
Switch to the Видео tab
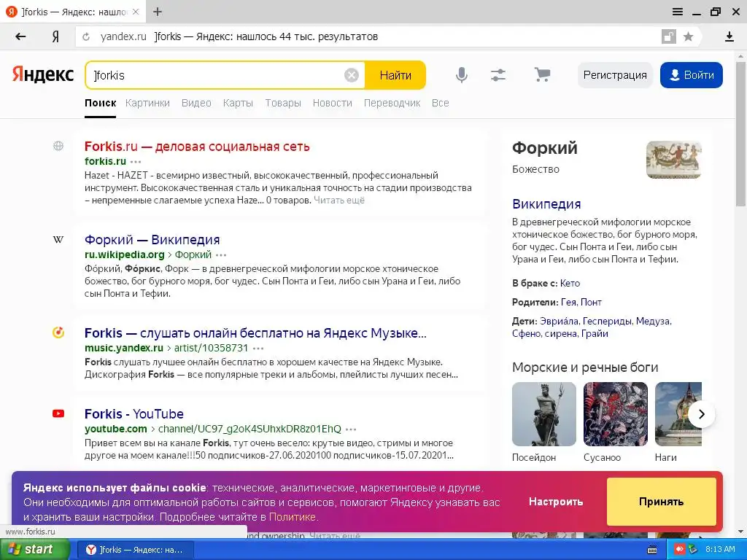coord(196,103)
